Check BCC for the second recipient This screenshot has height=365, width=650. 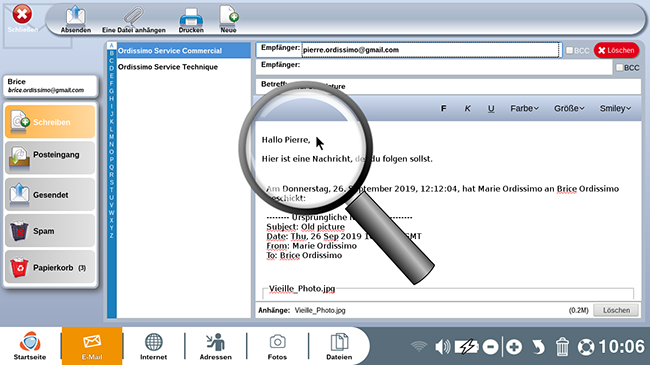pos(619,67)
